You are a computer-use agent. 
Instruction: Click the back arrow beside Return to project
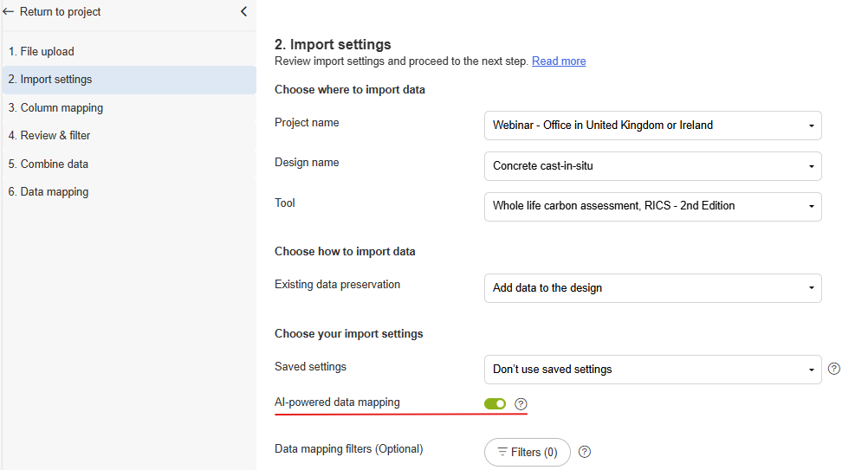click(x=9, y=12)
